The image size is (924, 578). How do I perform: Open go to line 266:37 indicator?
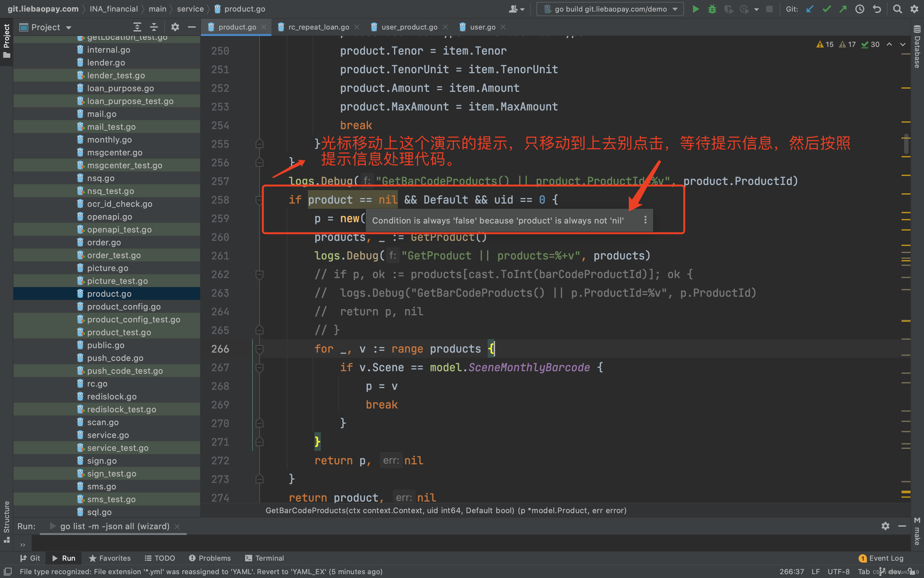click(x=791, y=572)
